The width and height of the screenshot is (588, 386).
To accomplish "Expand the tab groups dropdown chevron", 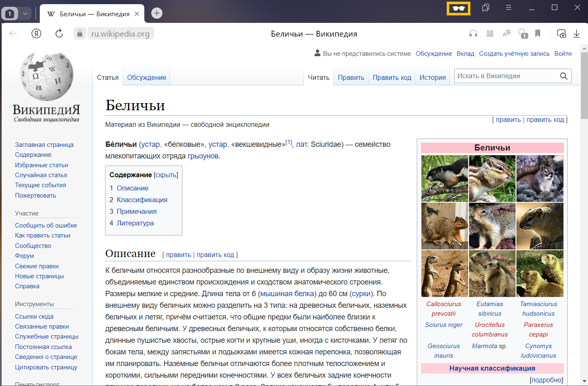I will point(25,14).
